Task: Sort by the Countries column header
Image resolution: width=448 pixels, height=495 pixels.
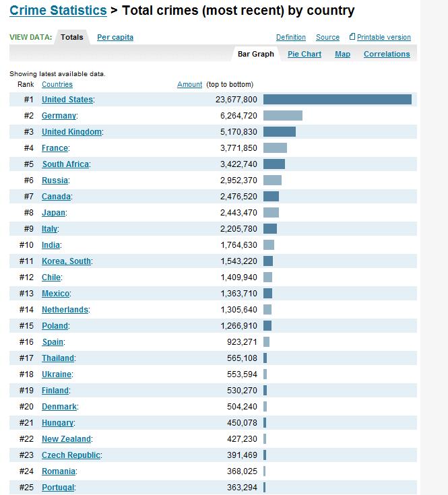Action: (57, 85)
